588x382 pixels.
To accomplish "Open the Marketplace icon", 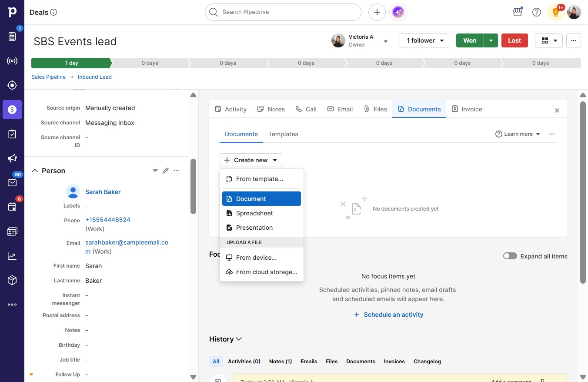I will point(518,12).
